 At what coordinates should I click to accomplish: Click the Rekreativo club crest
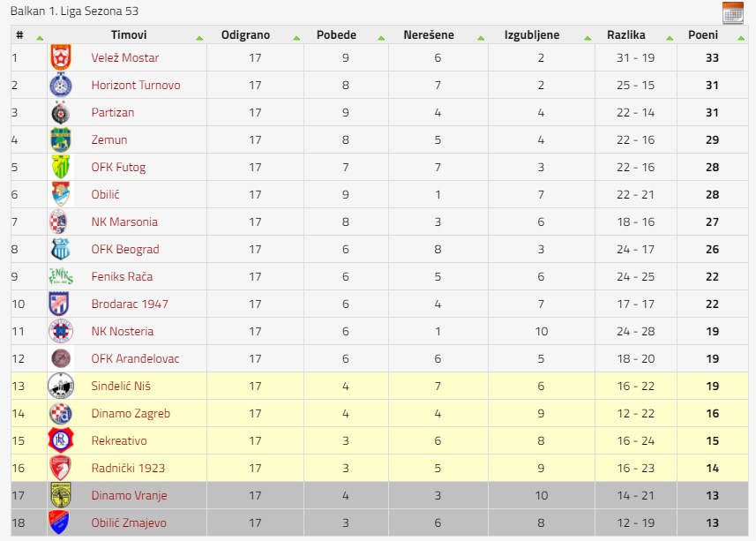pyautogui.click(x=61, y=440)
